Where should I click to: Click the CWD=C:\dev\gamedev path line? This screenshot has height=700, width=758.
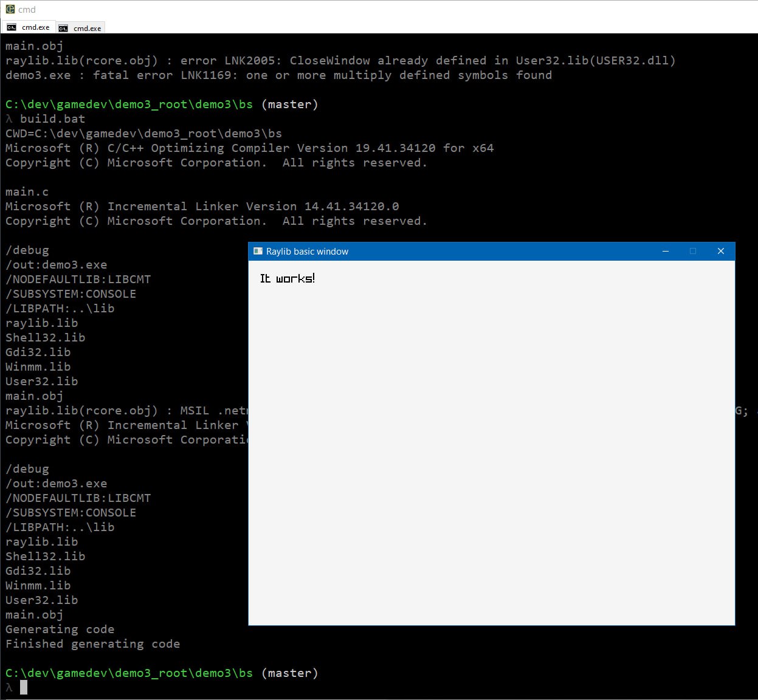click(143, 134)
